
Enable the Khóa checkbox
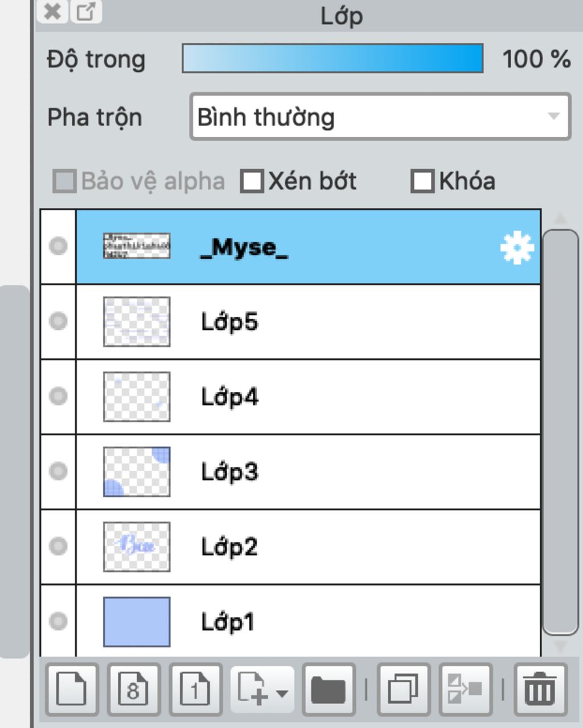422,182
